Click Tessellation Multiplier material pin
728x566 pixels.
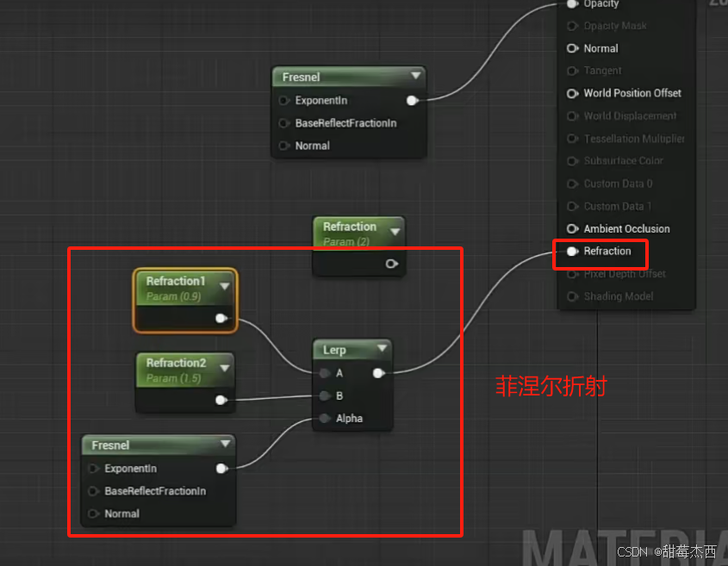pyautogui.click(x=572, y=139)
